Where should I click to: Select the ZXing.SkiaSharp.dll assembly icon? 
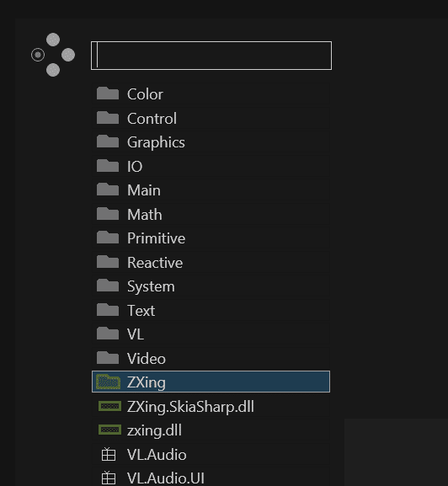(109, 406)
